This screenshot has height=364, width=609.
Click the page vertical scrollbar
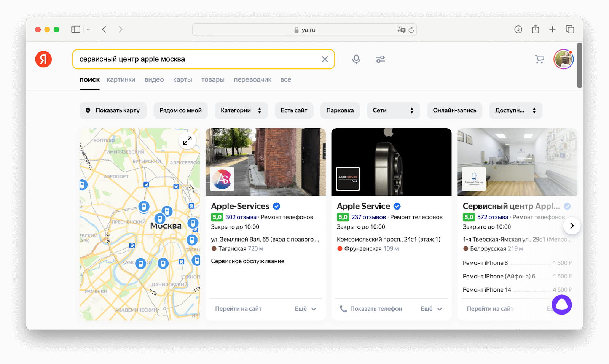point(579,65)
